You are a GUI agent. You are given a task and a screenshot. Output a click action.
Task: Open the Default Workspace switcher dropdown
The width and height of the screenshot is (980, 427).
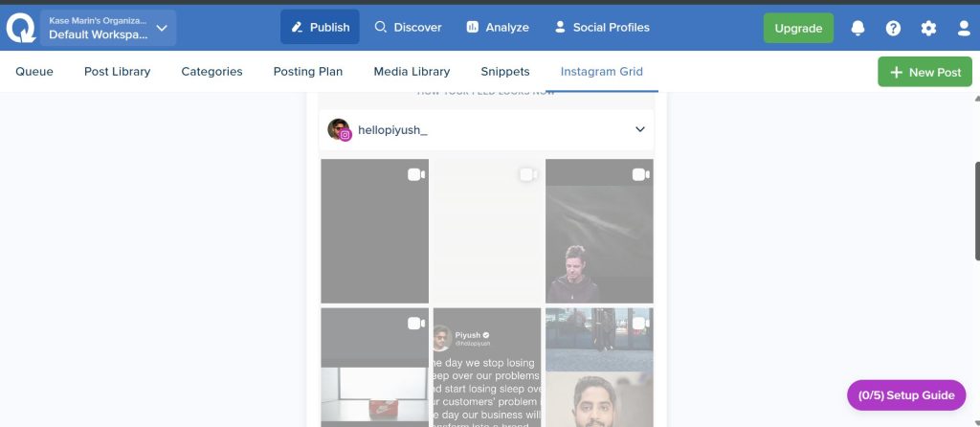click(x=108, y=28)
